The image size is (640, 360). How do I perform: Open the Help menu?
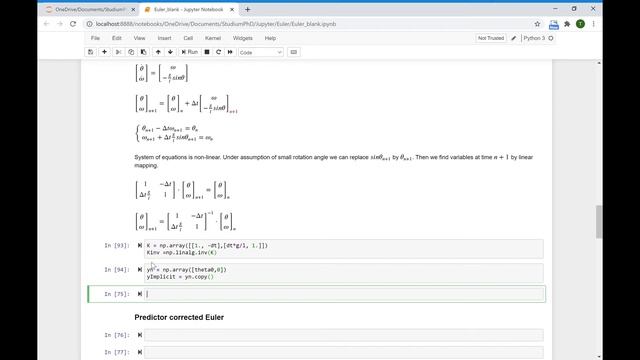(x=270, y=38)
